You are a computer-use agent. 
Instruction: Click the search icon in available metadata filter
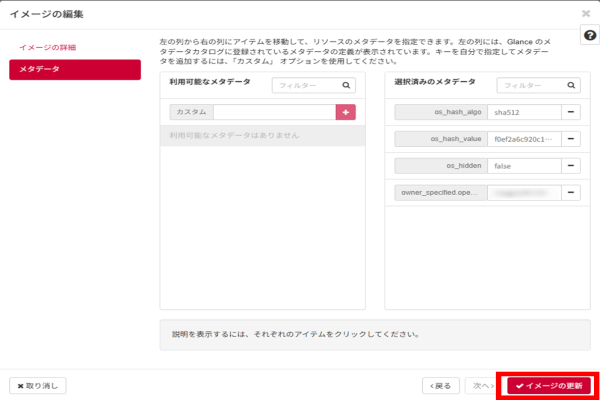(346, 86)
